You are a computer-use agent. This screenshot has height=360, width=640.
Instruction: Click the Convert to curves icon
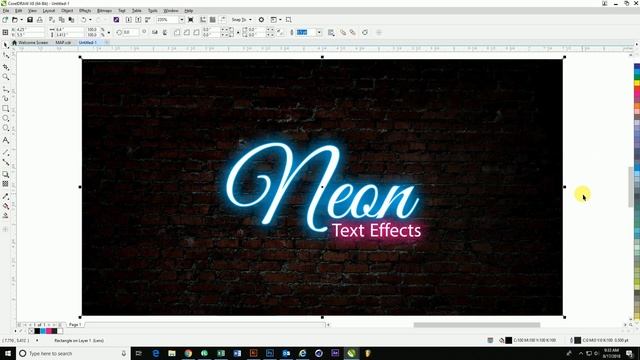[x=365, y=32]
